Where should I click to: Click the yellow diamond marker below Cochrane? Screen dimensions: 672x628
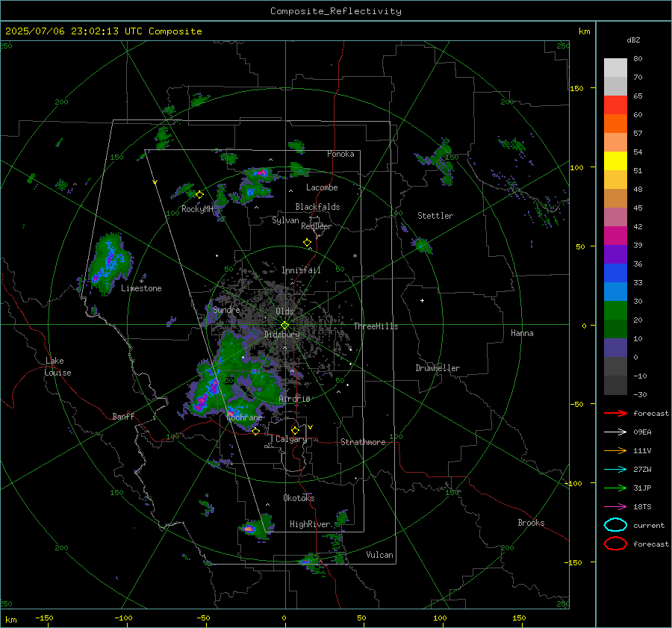point(255,431)
